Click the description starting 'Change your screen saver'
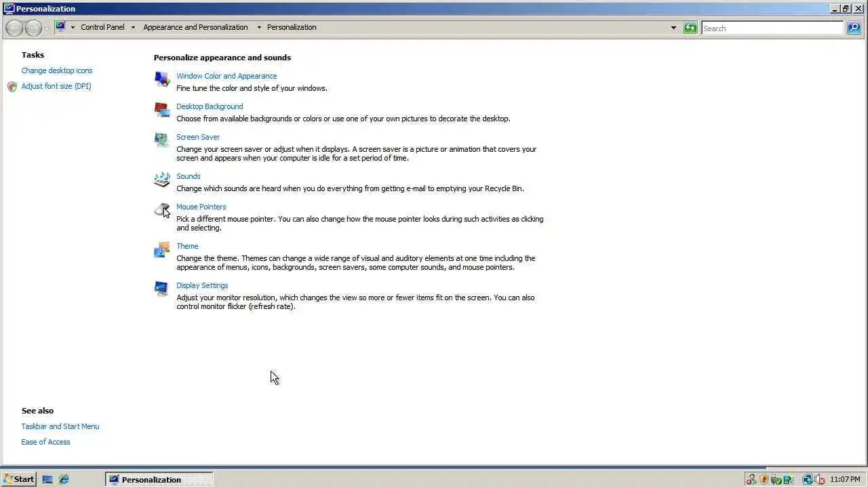The width and height of the screenshot is (868, 488). coord(357,153)
